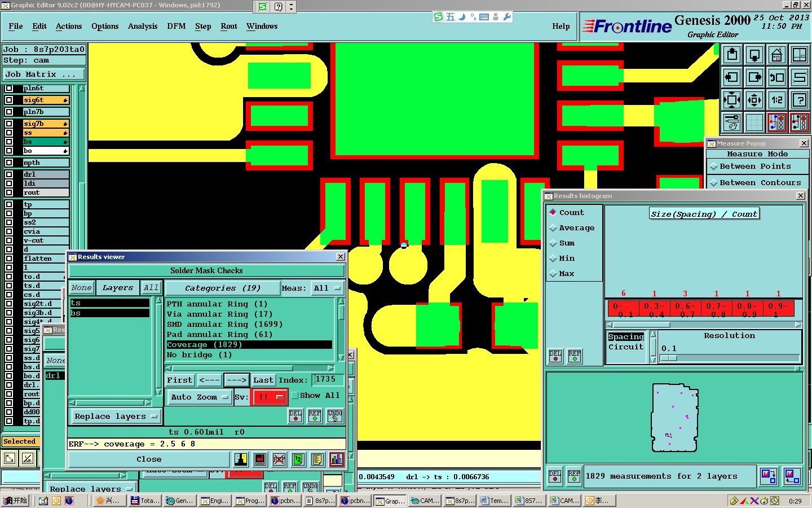Click the 0-0.1 red histogram bar
The width and height of the screenshot is (812, 508).
623,309
